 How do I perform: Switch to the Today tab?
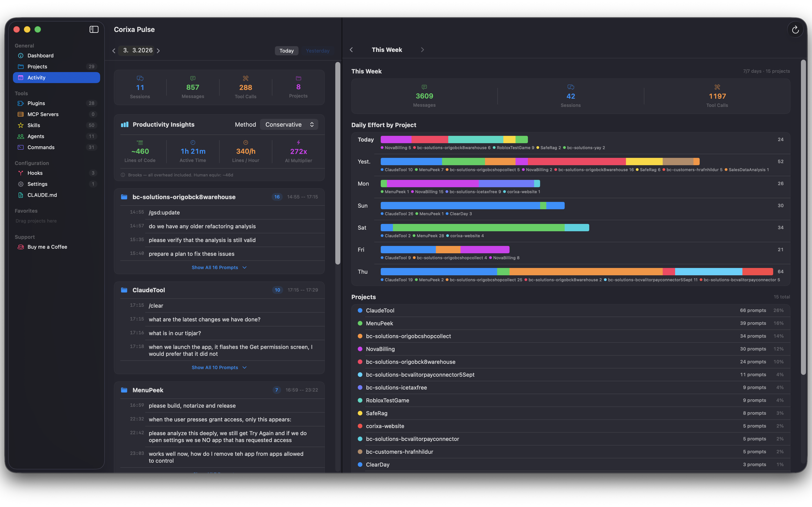[x=286, y=51]
